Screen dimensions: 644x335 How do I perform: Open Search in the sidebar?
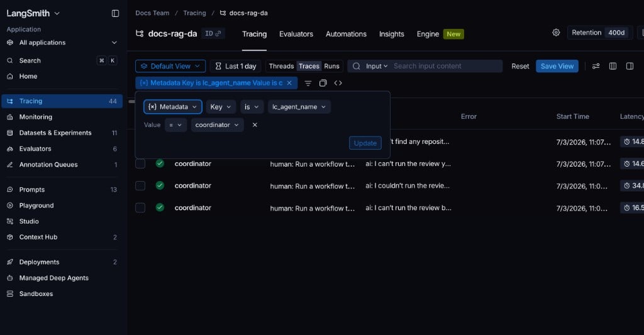[x=62, y=61]
